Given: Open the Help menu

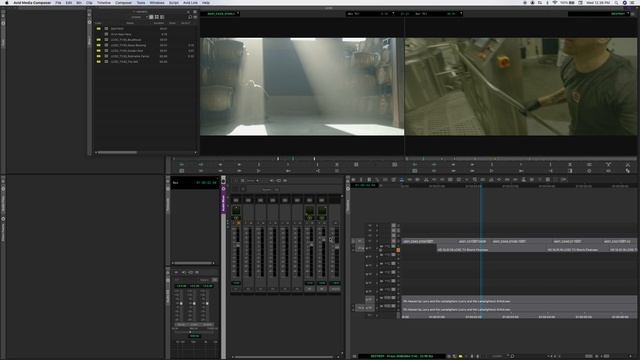Looking at the screenshot, I should 206,2.
